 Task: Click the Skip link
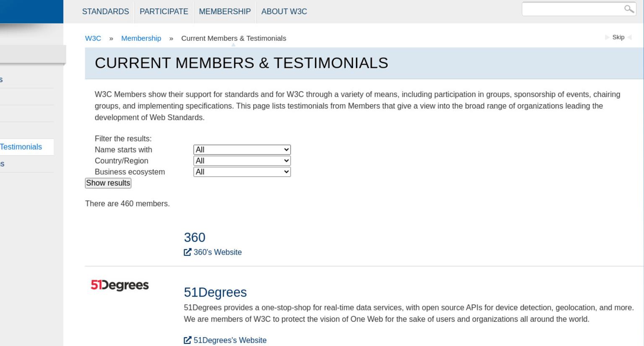(x=618, y=37)
